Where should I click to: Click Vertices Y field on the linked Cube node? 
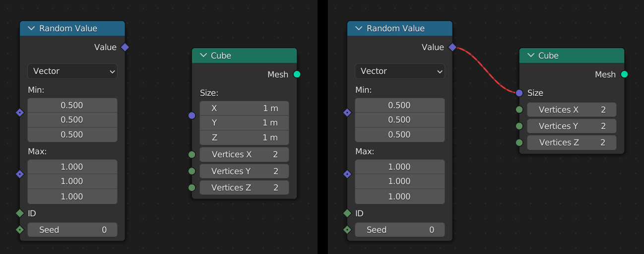pyautogui.click(x=572, y=126)
